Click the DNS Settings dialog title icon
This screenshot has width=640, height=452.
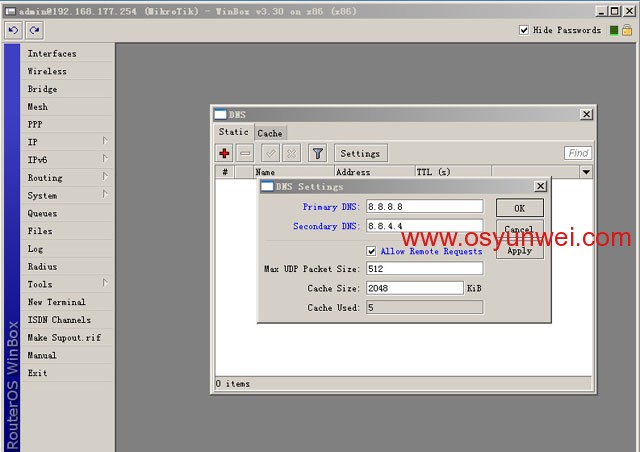click(x=267, y=187)
